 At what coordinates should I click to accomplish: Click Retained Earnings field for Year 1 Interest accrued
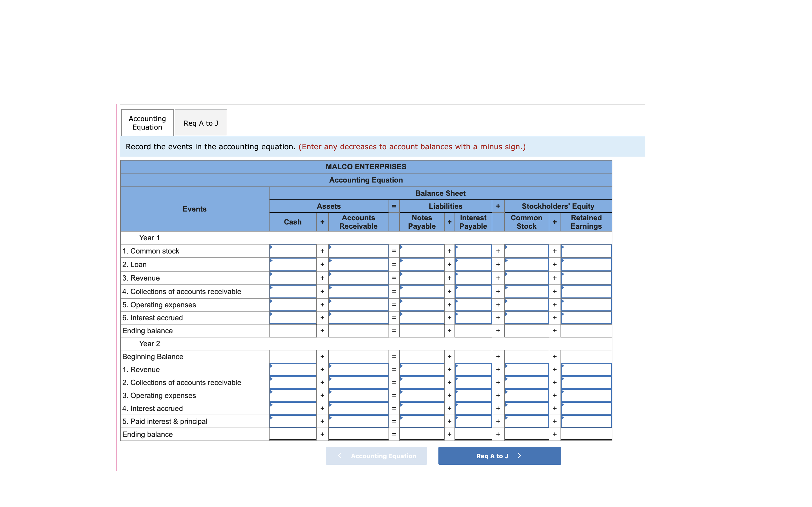tap(586, 317)
